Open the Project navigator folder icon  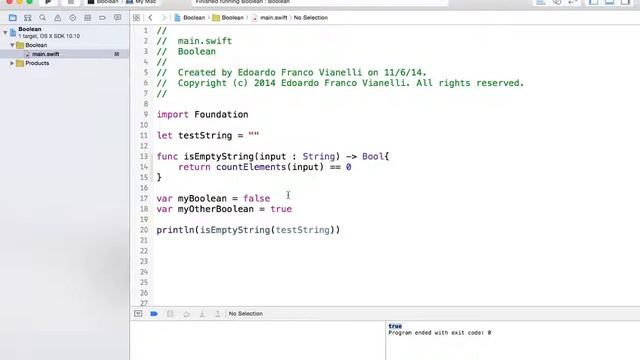point(13,18)
